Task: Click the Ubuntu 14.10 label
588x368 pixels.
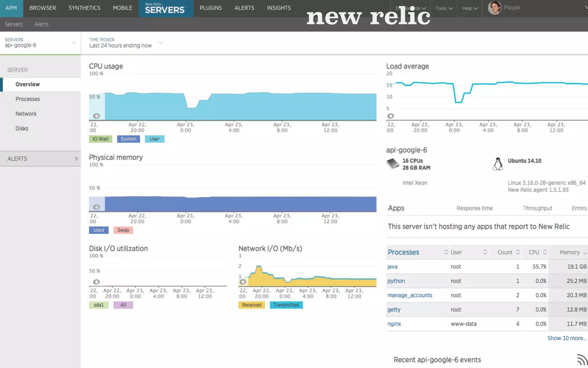Action: pyautogui.click(x=525, y=161)
